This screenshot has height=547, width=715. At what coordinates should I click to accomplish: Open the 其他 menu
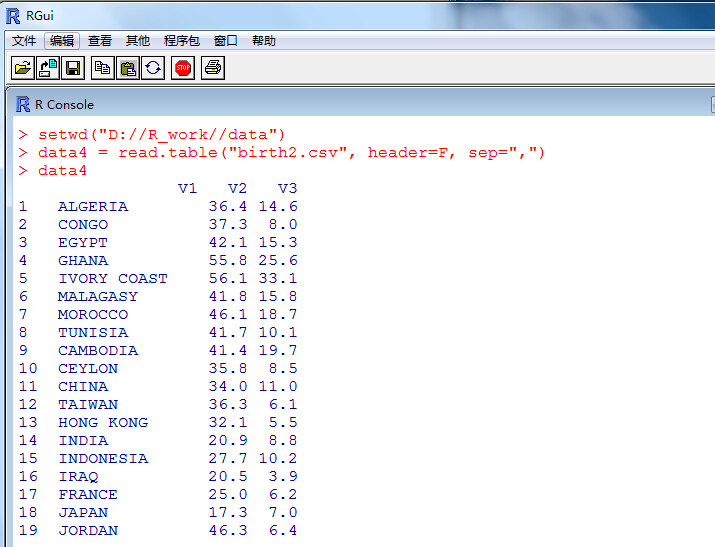pyautogui.click(x=138, y=41)
